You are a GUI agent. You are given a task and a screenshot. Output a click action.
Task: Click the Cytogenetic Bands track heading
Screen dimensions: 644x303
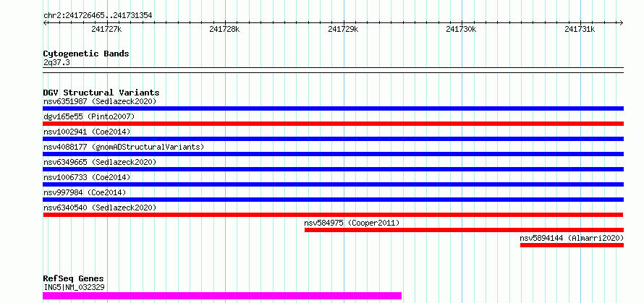pyautogui.click(x=86, y=54)
